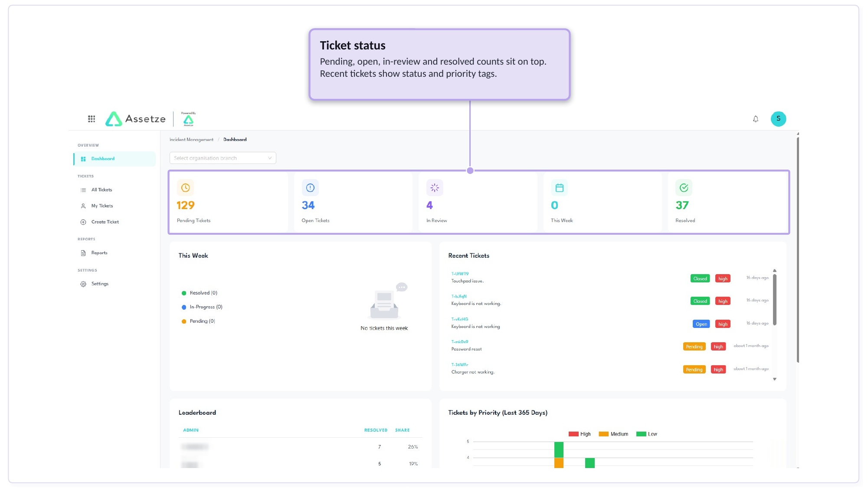Screen dimensions: 868x488
Task: Click the 129 Pending Tickets card
Action: pyautogui.click(x=229, y=202)
